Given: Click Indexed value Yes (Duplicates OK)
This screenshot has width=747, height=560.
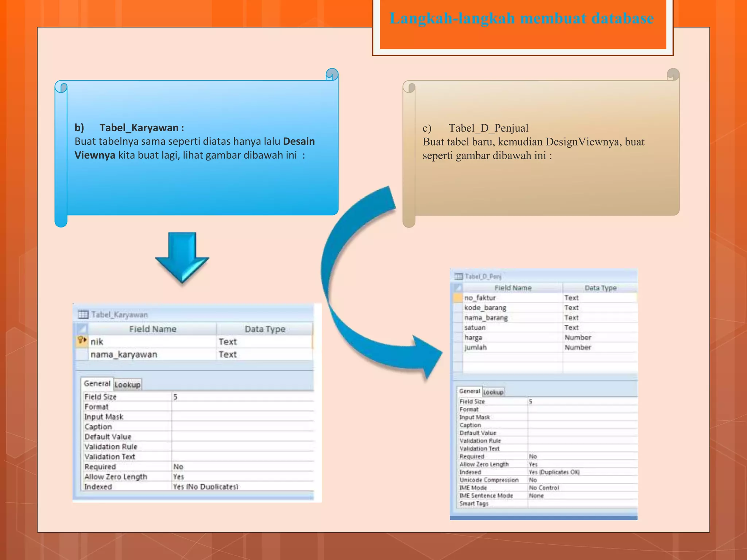Looking at the screenshot, I should point(554,472).
